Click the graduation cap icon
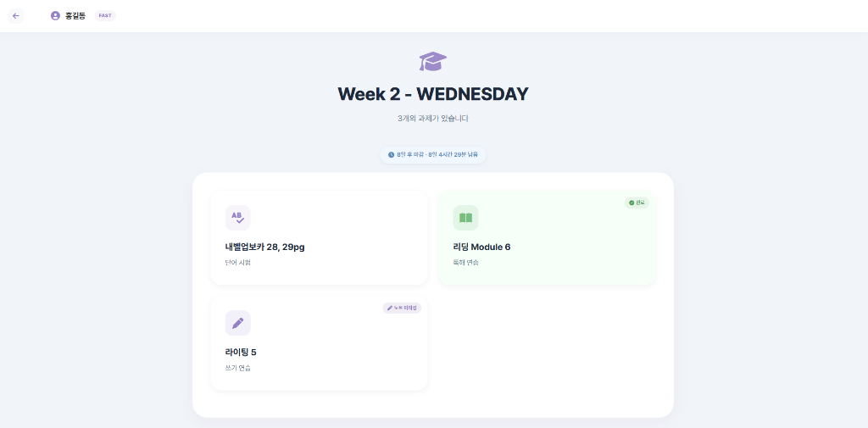This screenshot has height=428, width=868. 432,61
